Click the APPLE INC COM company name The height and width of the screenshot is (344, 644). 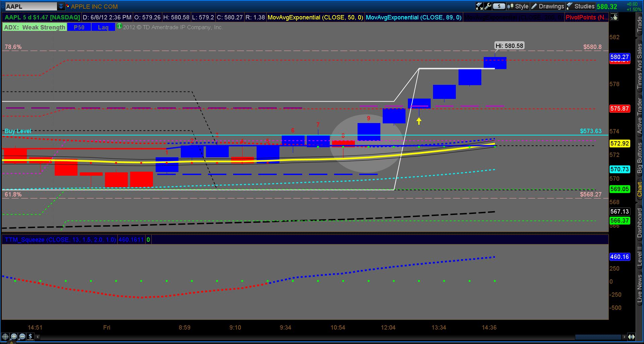(94, 6)
